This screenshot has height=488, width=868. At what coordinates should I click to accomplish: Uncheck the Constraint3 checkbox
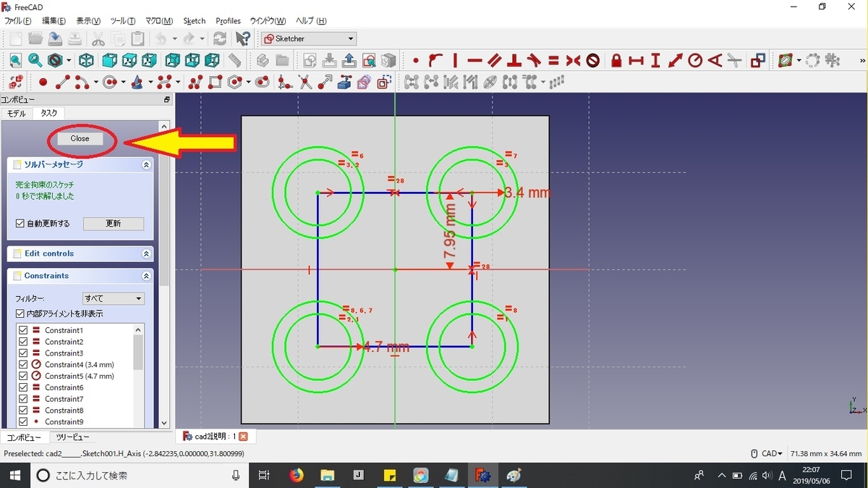click(23, 353)
